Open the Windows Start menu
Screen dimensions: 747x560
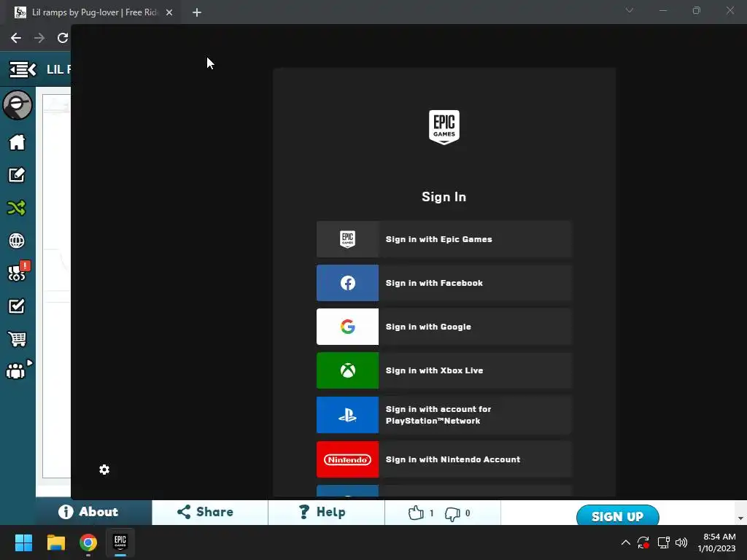23,542
